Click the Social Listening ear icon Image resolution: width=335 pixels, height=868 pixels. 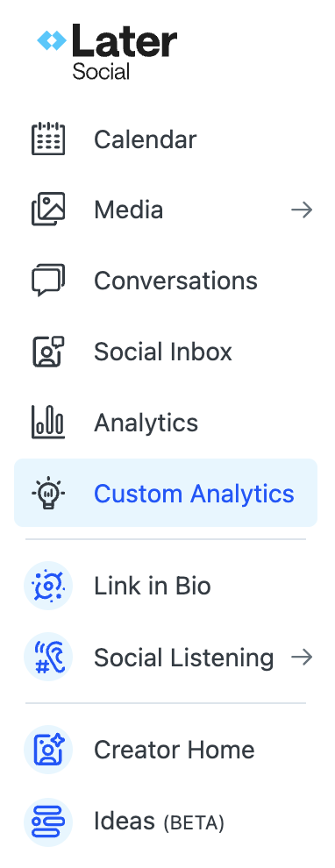point(48,657)
